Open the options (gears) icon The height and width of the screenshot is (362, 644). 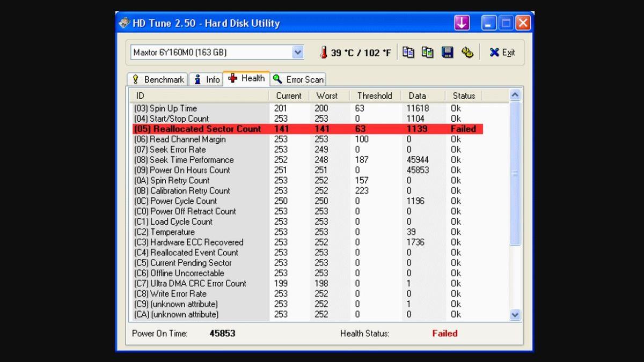[x=467, y=52]
